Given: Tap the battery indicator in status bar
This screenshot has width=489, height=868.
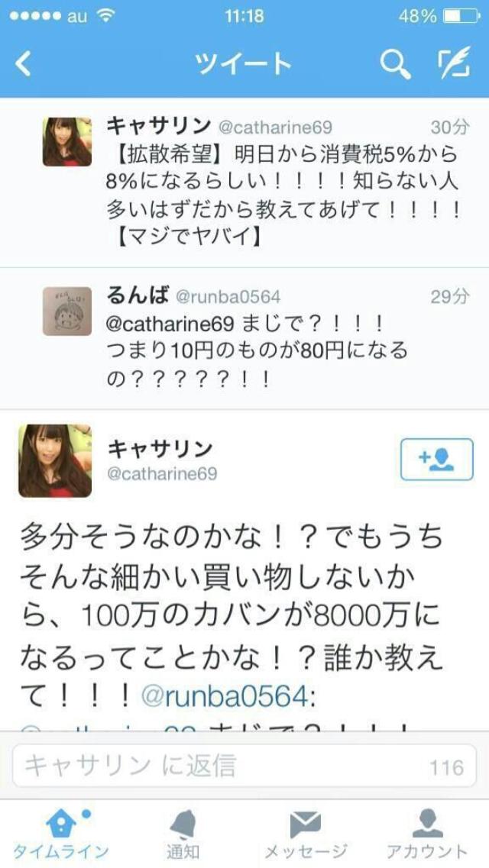Looking at the screenshot, I should tap(461, 16).
